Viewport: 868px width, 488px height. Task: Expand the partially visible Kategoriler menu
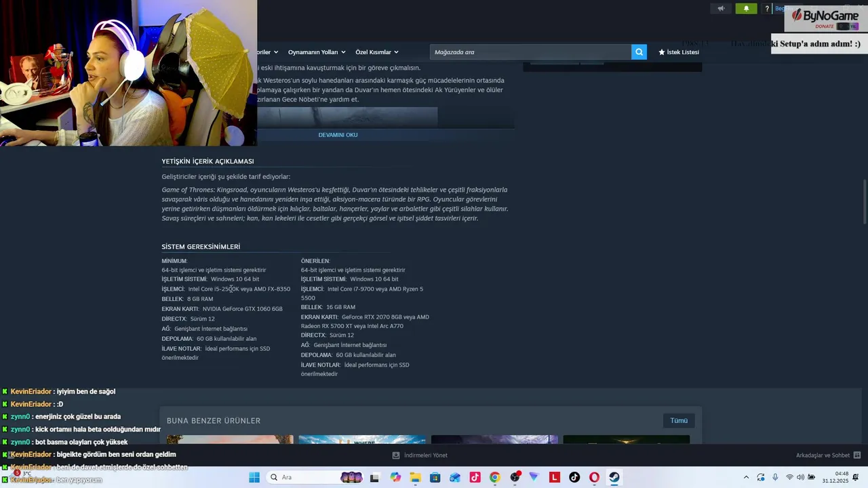coord(268,52)
